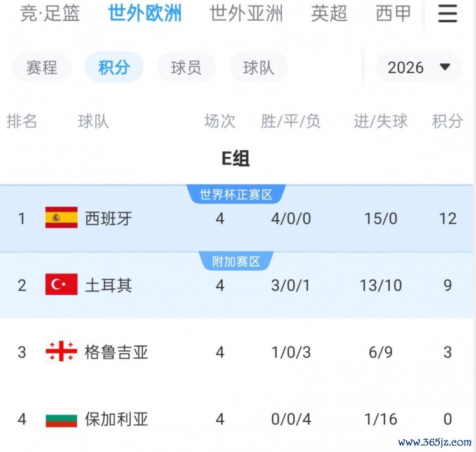The height and width of the screenshot is (452, 476).
Task: Open the 西甲 tab
Action: [393, 14]
